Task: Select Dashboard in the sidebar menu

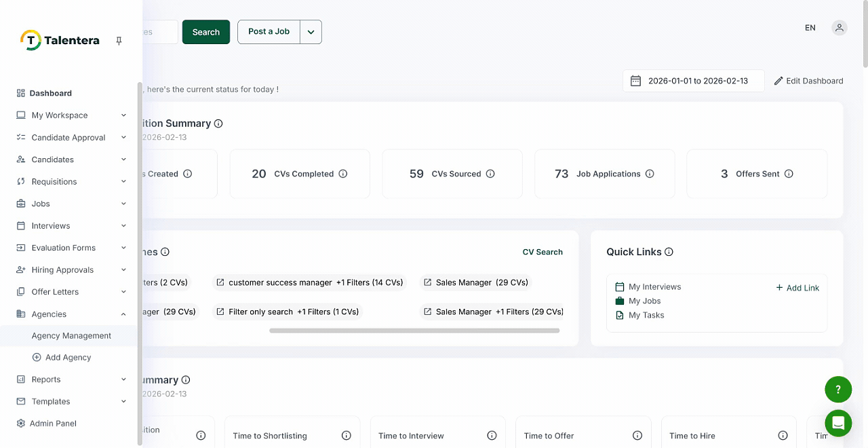Action: click(51, 93)
